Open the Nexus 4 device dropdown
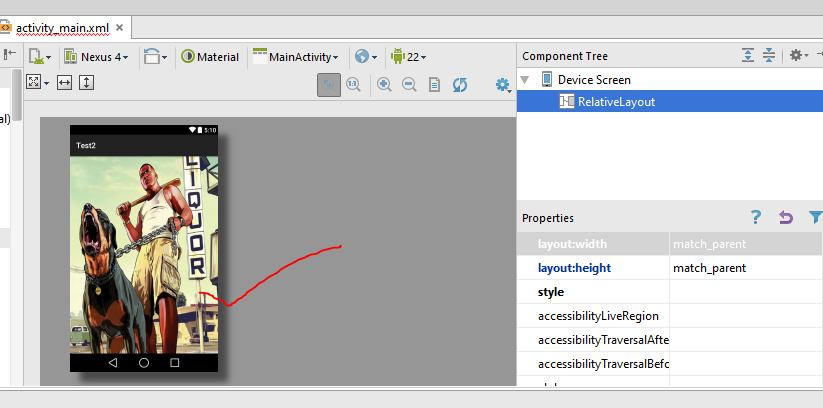823x408 pixels. [97, 57]
